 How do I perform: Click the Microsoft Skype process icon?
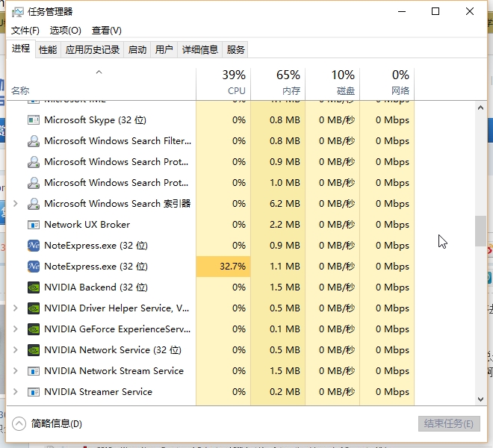click(x=34, y=120)
